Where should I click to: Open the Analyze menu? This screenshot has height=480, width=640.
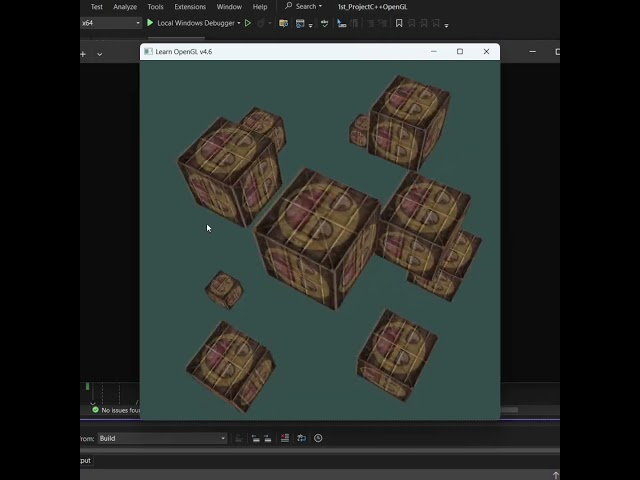(125, 7)
